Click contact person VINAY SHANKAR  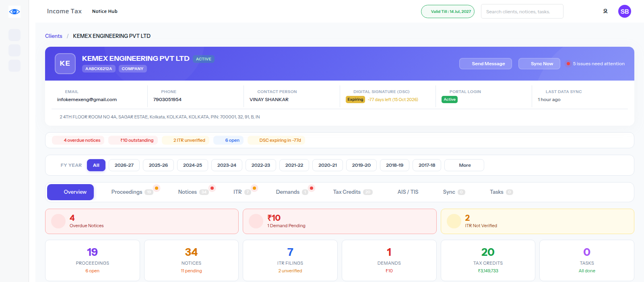click(x=269, y=100)
